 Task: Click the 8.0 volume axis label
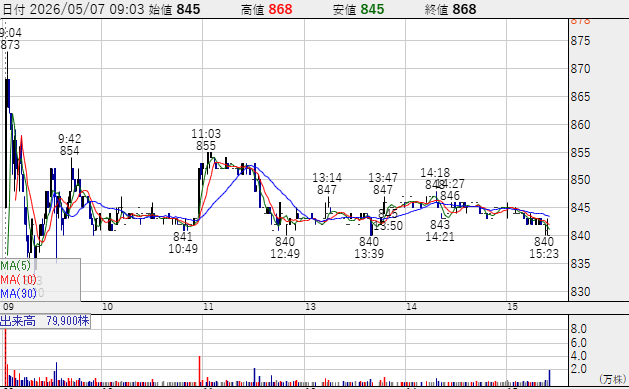578,329
